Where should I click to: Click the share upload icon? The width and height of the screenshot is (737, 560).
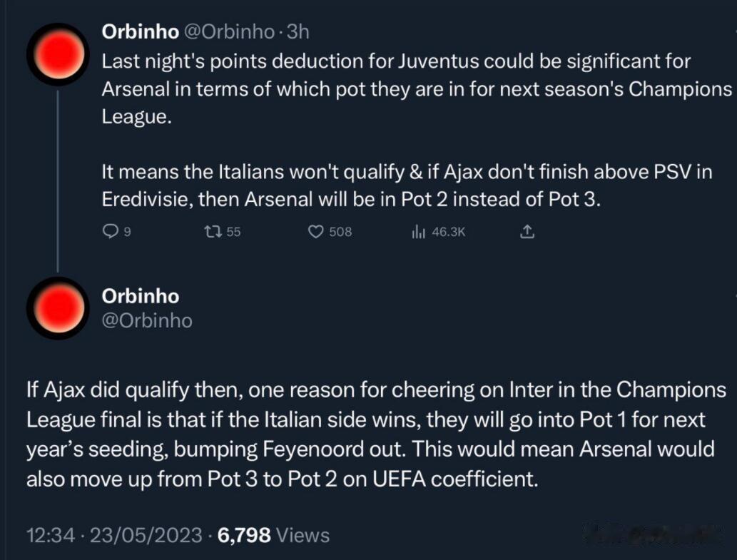pyautogui.click(x=527, y=231)
